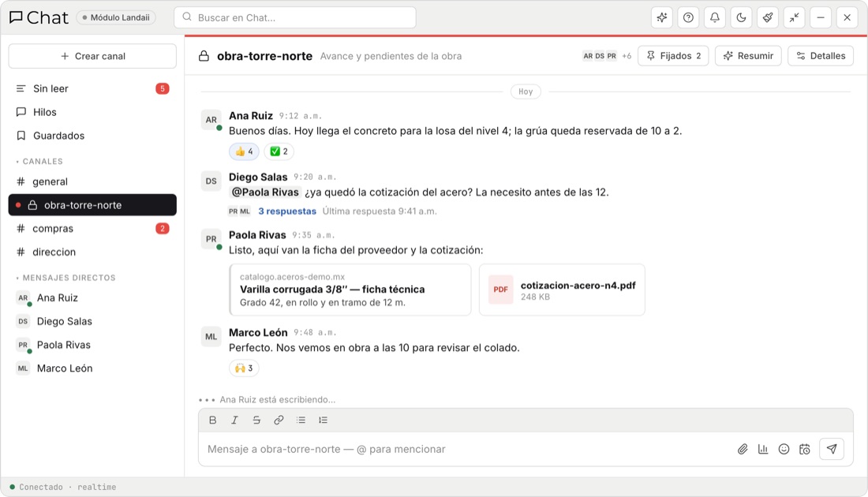868x497 pixels.
Task: Open the emoji picker in composer
Action: click(784, 449)
